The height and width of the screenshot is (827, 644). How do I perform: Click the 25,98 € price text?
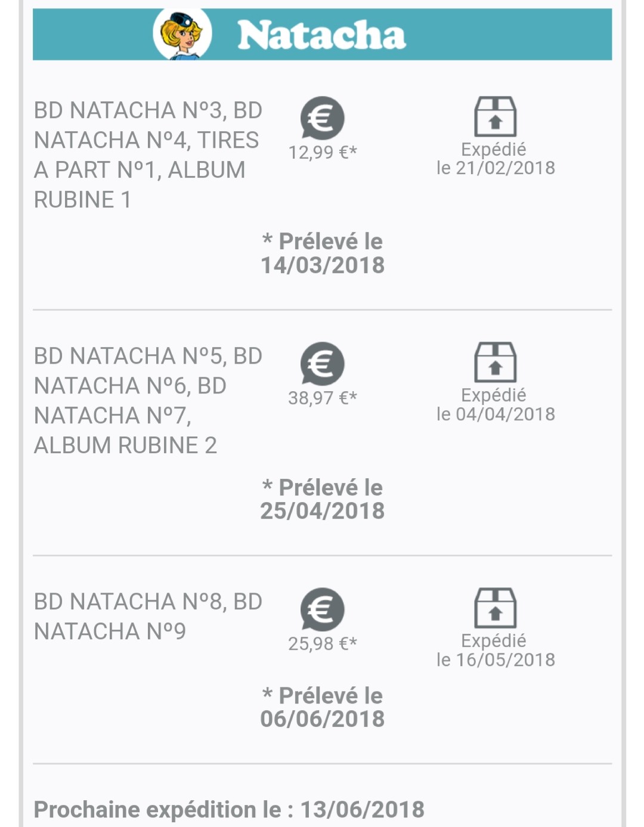coord(323,644)
